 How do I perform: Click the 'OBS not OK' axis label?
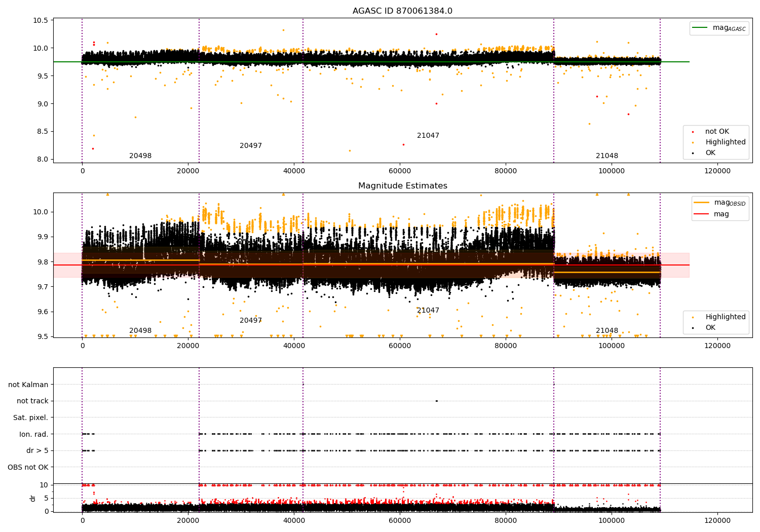[28, 467]
